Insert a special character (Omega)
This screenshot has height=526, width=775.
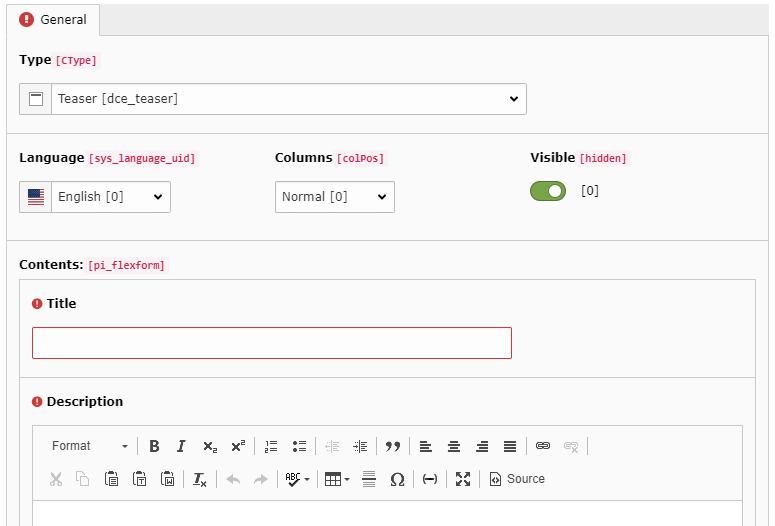[397, 479]
